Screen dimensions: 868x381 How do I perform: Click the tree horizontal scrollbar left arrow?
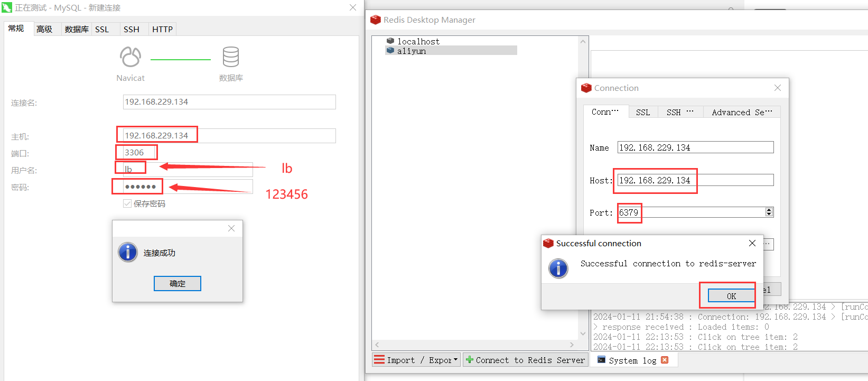tap(377, 345)
